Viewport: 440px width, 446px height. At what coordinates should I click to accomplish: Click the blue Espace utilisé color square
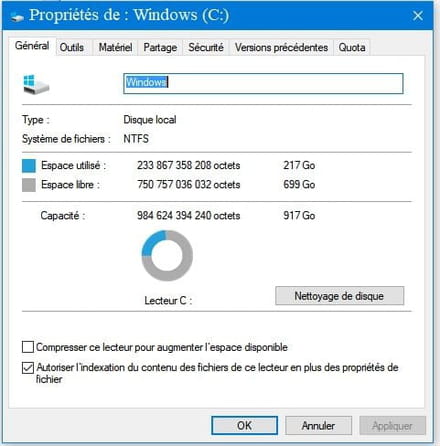pos(29,166)
